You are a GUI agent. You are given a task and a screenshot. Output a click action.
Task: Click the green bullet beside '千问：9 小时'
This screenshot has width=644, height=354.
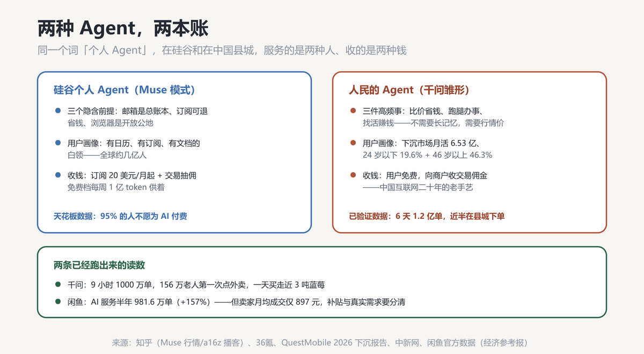point(57,285)
